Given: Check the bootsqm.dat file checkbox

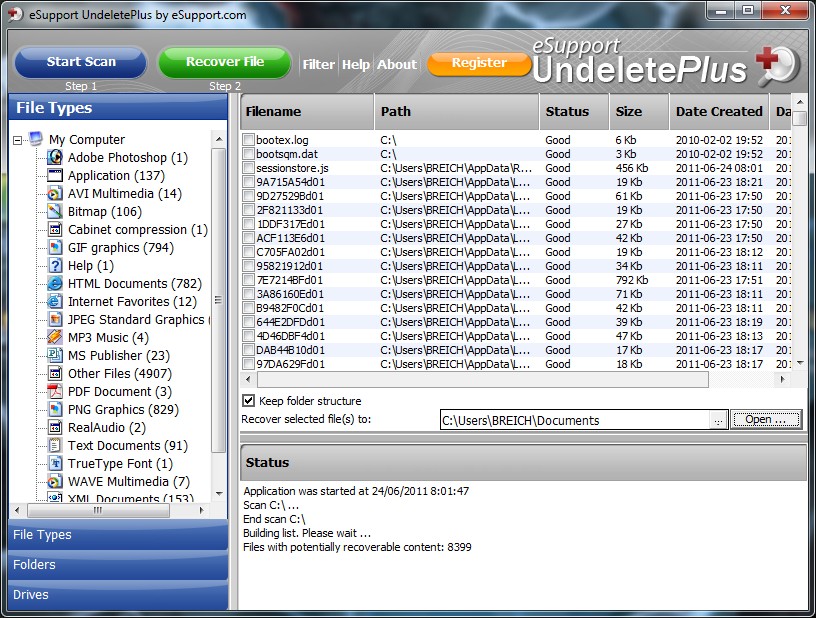Looking at the screenshot, I should tap(248, 153).
